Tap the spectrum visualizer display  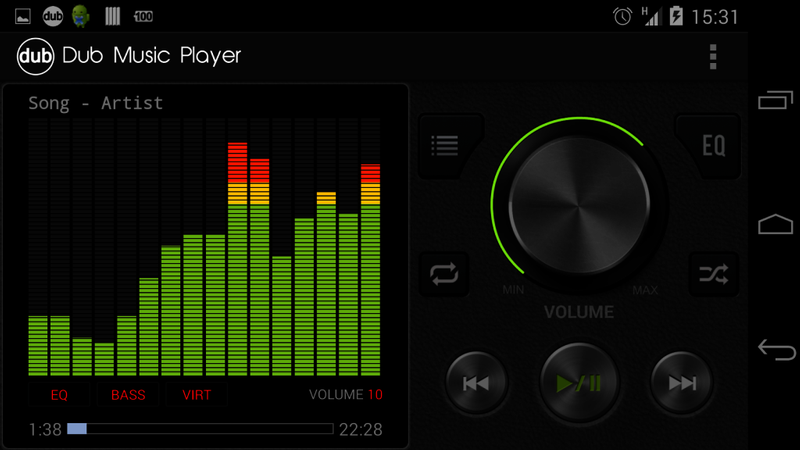(x=204, y=247)
